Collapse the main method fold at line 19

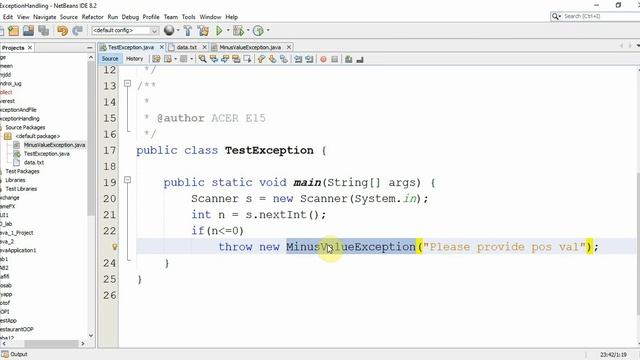[127, 180]
